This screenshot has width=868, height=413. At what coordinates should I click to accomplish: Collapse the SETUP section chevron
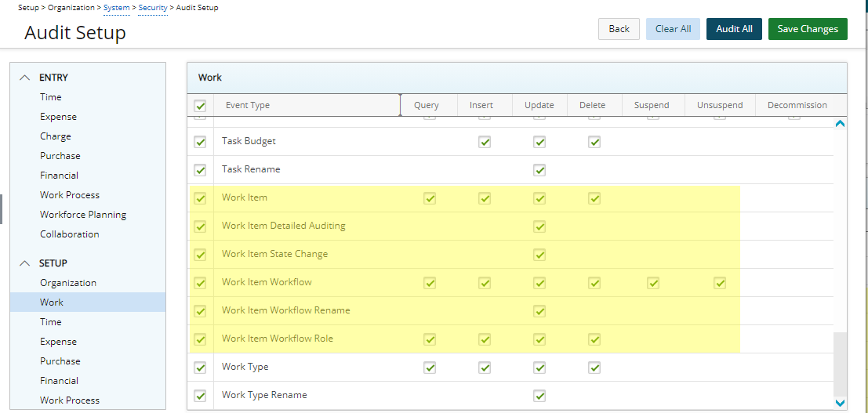(x=24, y=263)
